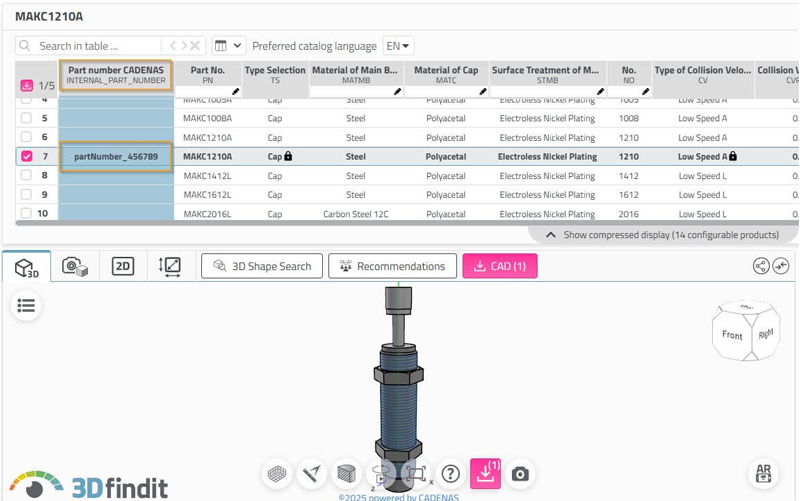The width and height of the screenshot is (800, 501).
Task: Click the Carbon Steel 12C cell
Action: [x=356, y=214]
